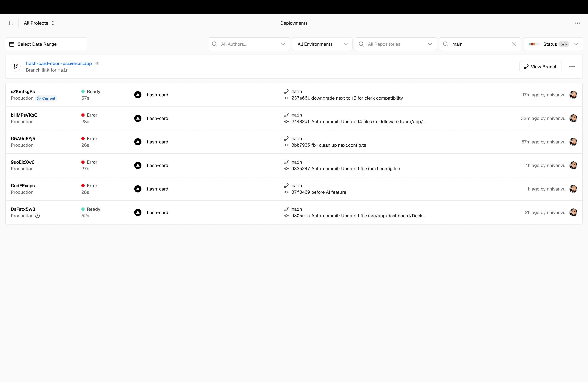588x382 pixels.
Task: Clear the main search field with X
Action: point(514,44)
